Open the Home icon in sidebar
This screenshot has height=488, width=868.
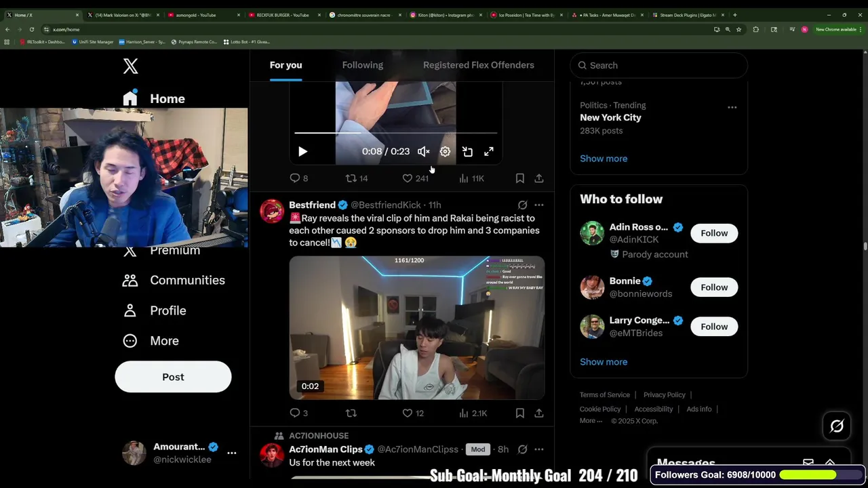pyautogui.click(x=130, y=98)
